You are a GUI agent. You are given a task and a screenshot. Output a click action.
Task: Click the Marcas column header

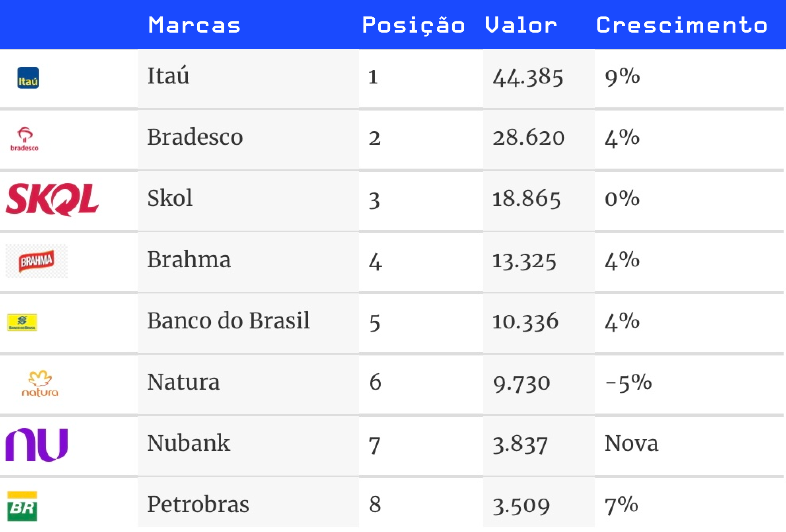pyautogui.click(x=195, y=25)
